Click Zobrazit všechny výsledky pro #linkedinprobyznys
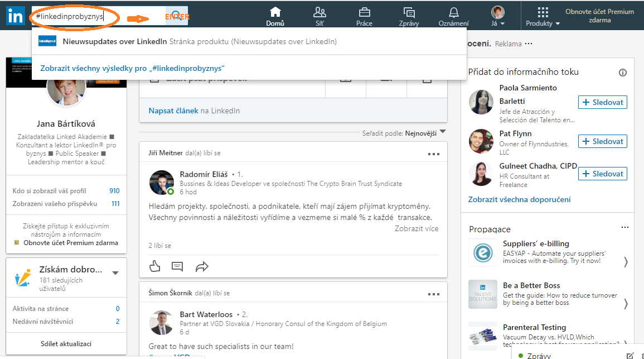 (x=132, y=68)
